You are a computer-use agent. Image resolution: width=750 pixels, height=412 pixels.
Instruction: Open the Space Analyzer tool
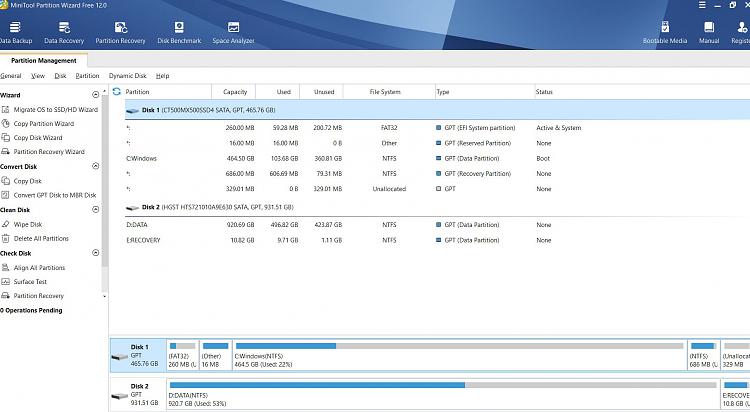click(233, 33)
